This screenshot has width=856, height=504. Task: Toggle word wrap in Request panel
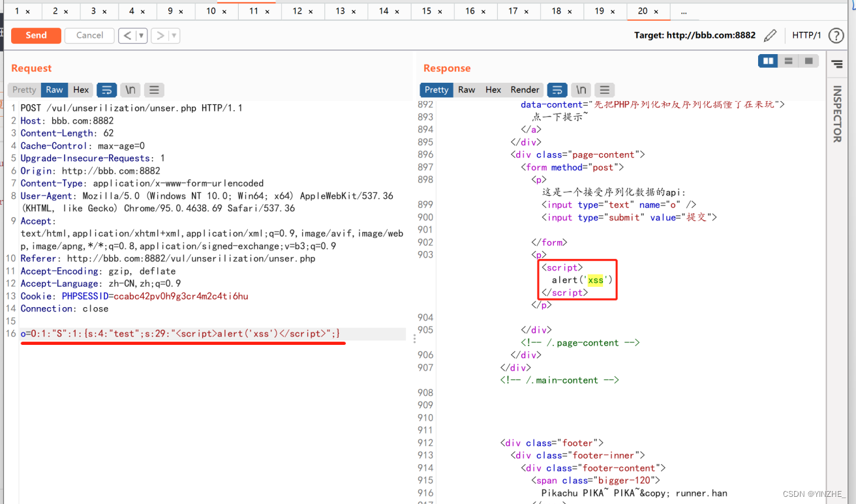pos(106,90)
